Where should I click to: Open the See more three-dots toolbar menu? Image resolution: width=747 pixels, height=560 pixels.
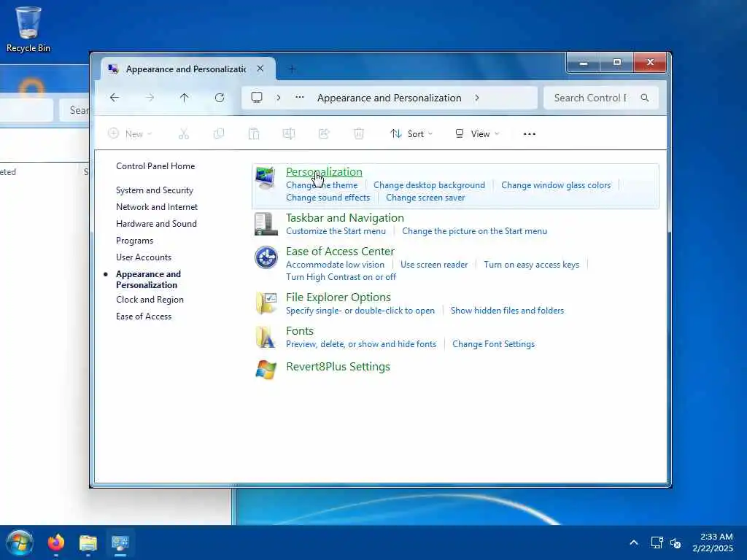tap(530, 134)
